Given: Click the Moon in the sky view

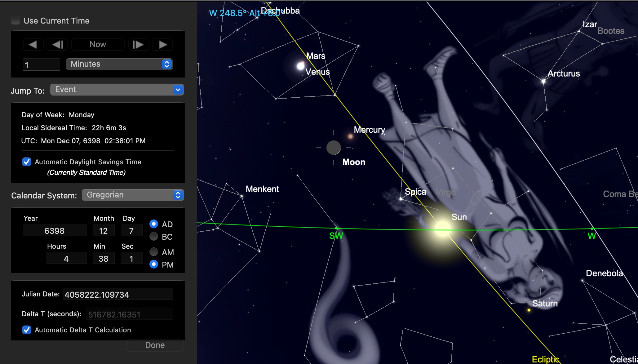Looking at the screenshot, I should click(x=334, y=148).
